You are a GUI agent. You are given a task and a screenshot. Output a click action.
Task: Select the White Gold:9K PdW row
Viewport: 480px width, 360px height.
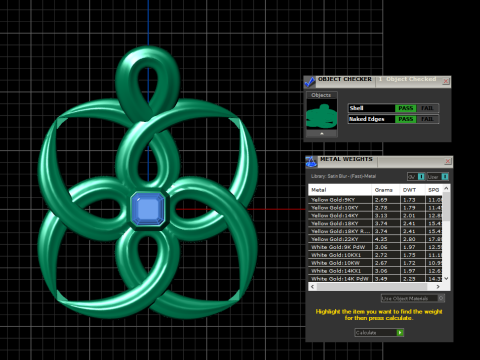(x=375, y=247)
